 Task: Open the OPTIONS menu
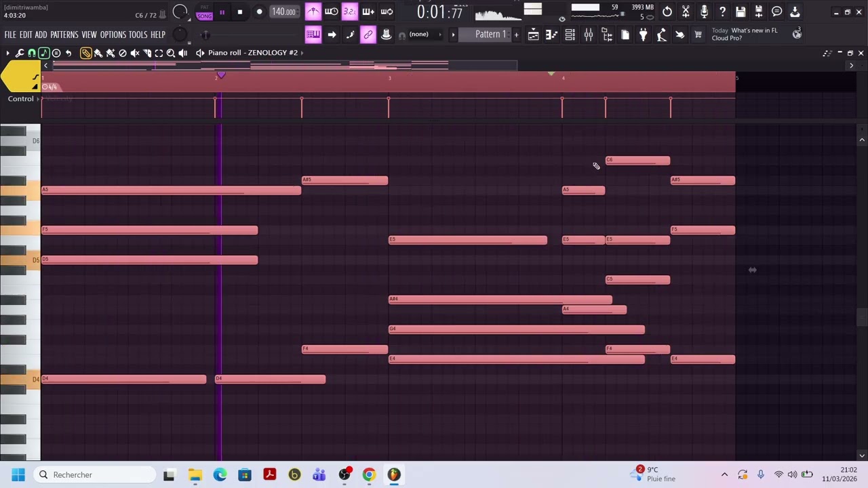point(113,35)
